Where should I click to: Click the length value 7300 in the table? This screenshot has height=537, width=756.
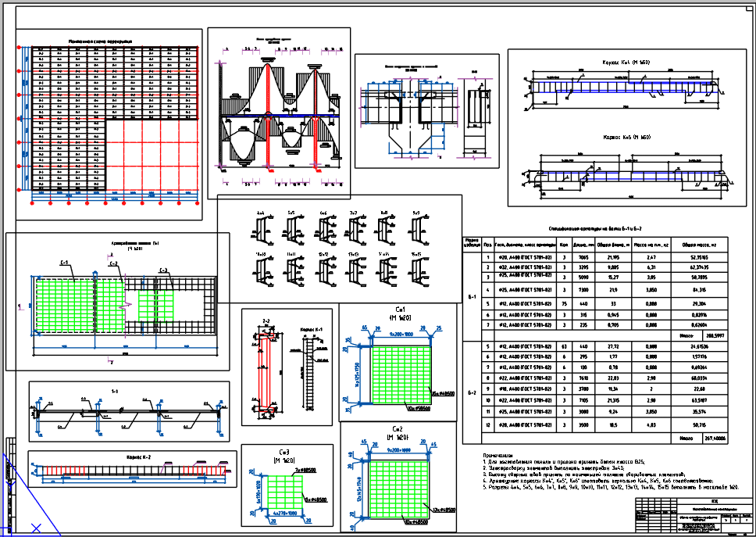click(583, 290)
